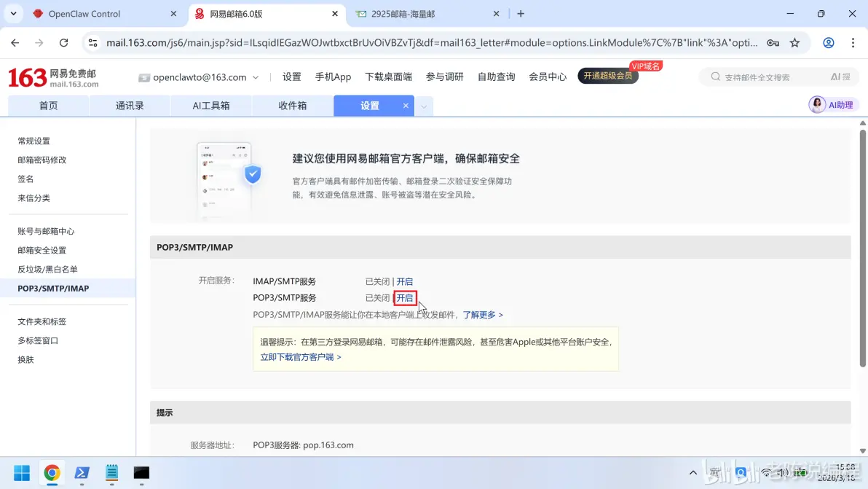Open Chrome three-dot menu
The width and height of the screenshot is (868, 489).
(853, 43)
